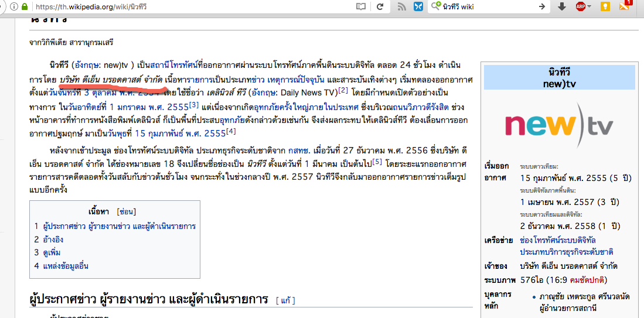
Task: Open contents item 1 ผู้ประกาศข่าว ผู้รายงานข่าว
Action: (119, 226)
